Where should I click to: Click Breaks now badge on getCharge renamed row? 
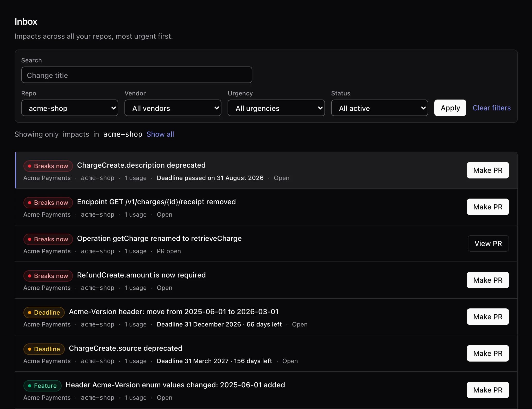[x=48, y=239]
